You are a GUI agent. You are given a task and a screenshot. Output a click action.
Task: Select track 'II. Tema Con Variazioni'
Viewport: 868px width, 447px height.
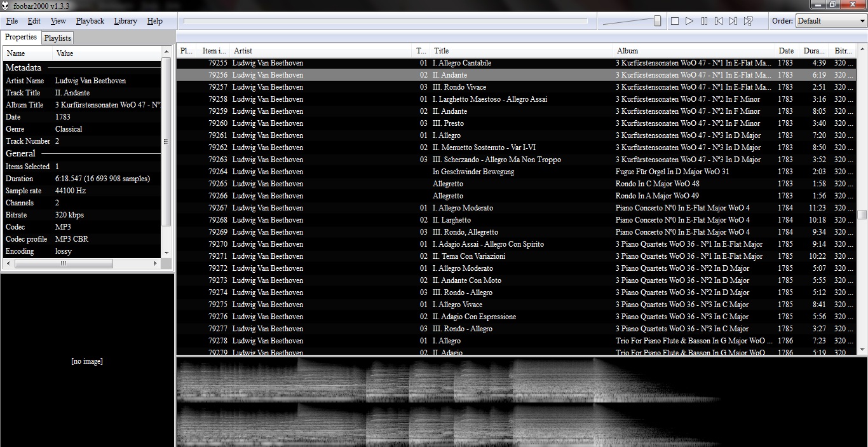coord(516,256)
